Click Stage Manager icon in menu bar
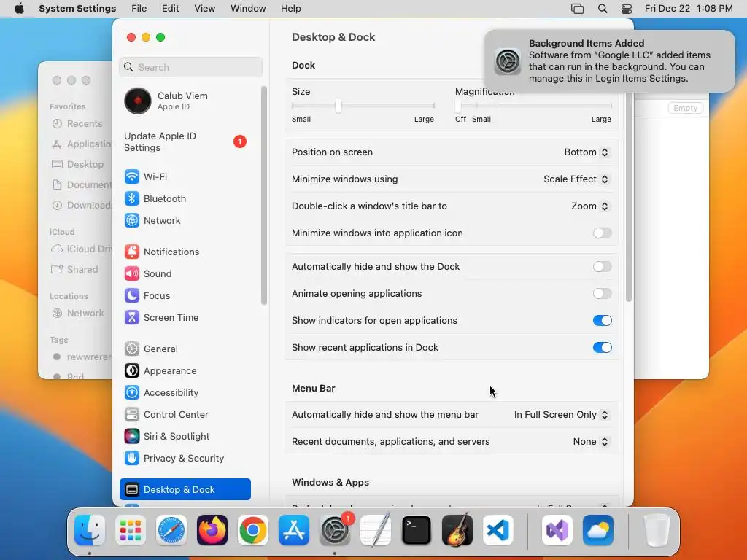The height and width of the screenshot is (560, 747). (577, 9)
